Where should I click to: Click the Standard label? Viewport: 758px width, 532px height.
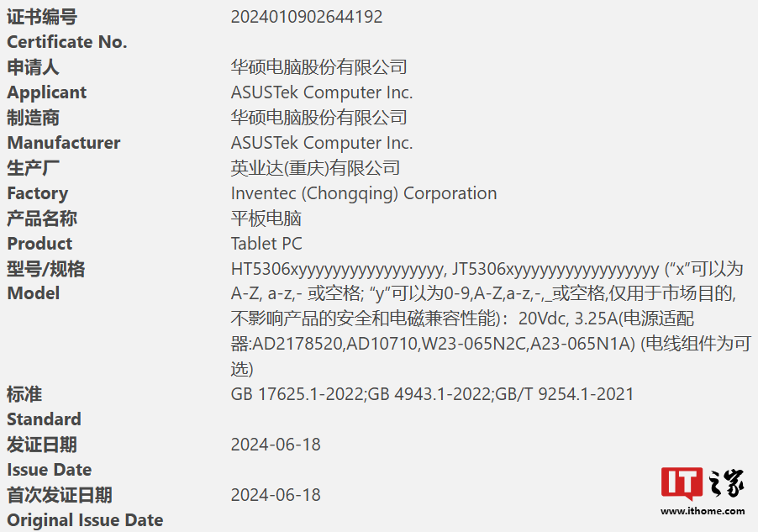pos(45,419)
